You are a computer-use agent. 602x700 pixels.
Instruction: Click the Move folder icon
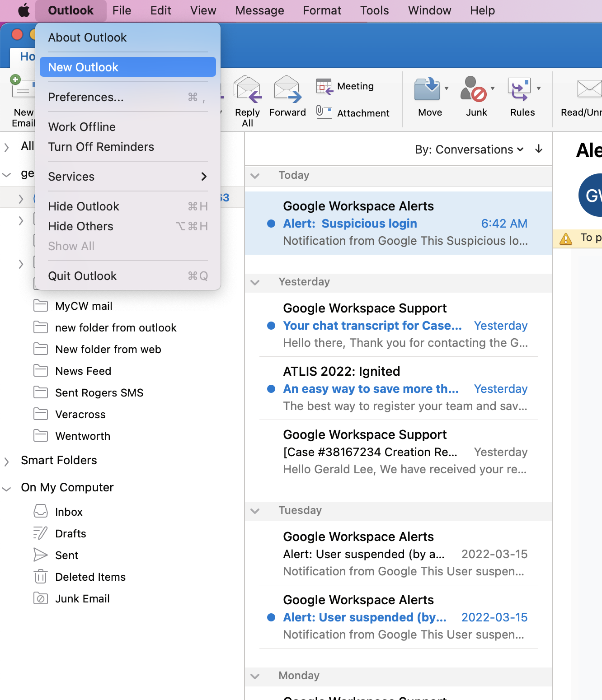click(x=427, y=89)
